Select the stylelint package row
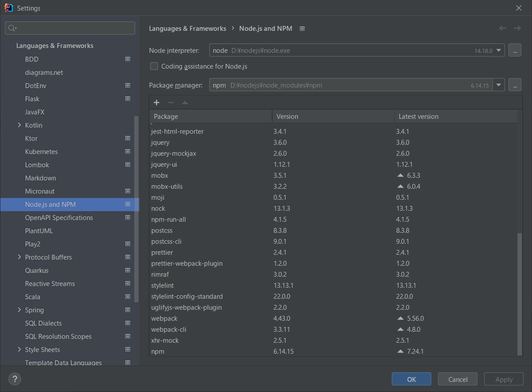 coord(333,286)
